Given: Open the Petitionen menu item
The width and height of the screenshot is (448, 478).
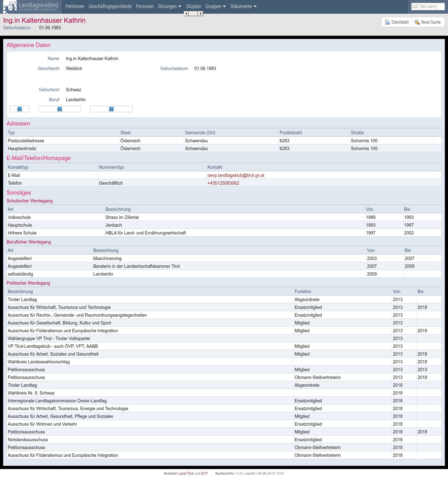Looking at the screenshot, I should (x=75, y=7).
